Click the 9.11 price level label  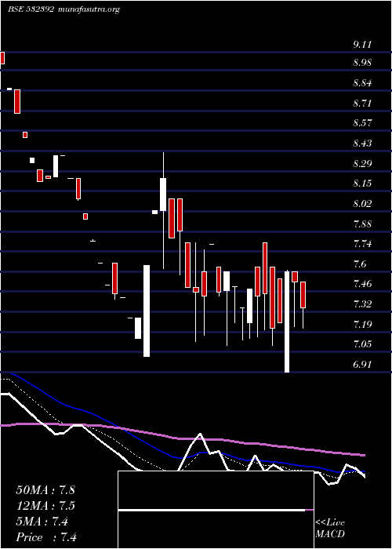pyautogui.click(x=362, y=45)
